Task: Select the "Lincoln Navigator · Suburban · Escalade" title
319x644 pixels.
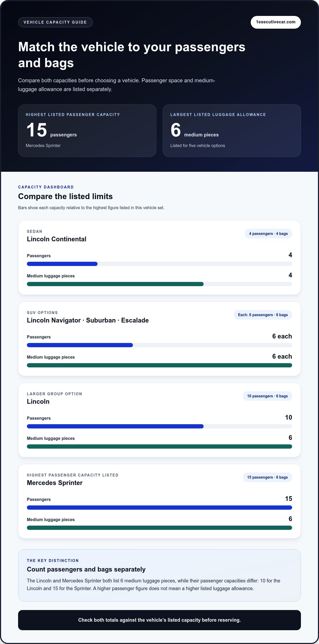Action: [88, 320]
